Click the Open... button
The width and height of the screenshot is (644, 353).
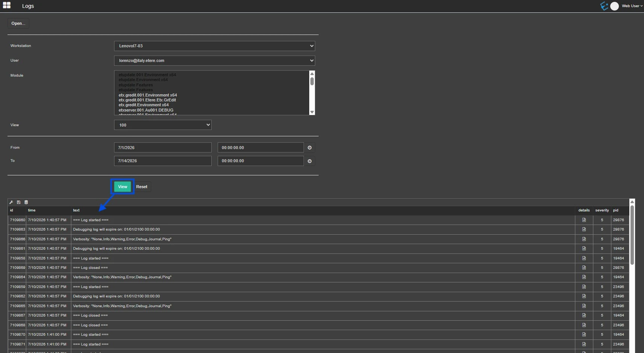[x=18, y=23]
